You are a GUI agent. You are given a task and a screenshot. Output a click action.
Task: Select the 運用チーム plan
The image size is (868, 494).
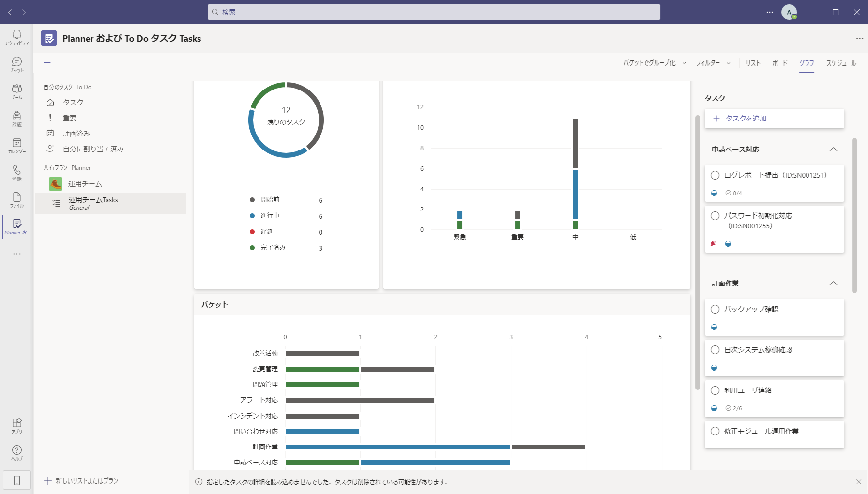[x=111, y=184]
